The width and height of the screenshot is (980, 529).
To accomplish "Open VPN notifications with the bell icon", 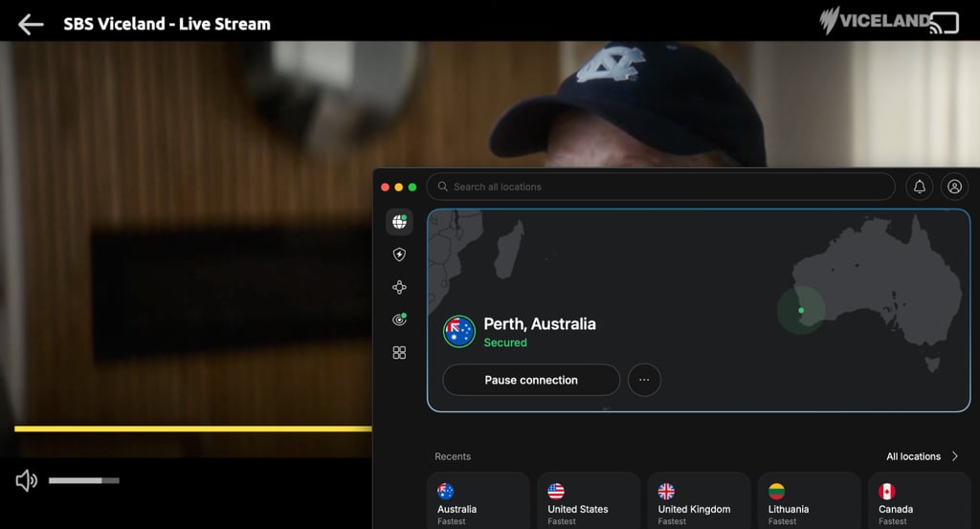I will (x=920, y=187).
